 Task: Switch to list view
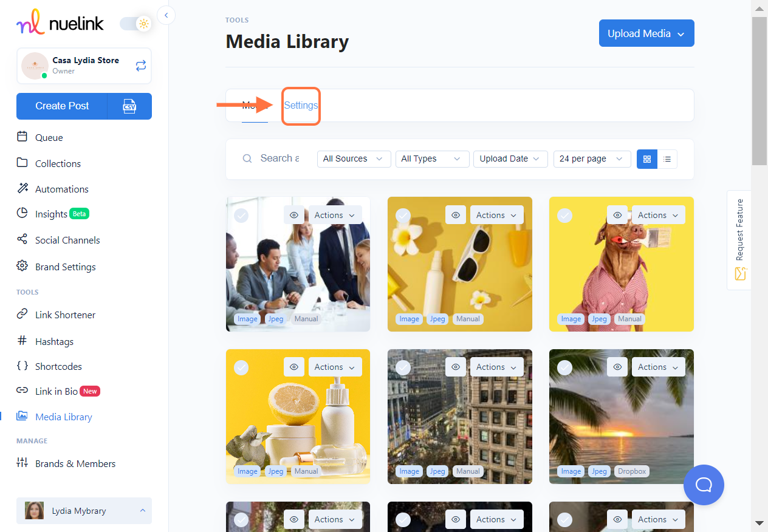click(x=667, y=159)
